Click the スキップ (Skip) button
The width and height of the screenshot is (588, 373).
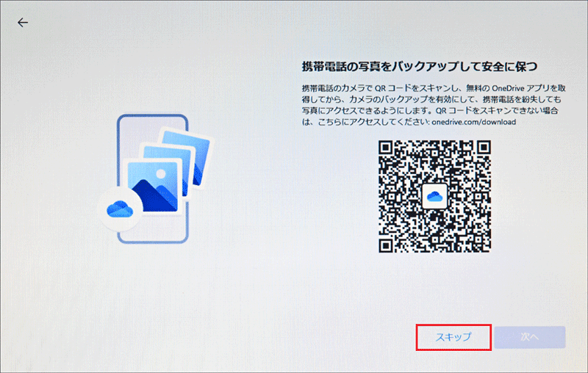(x=453, y=337)
